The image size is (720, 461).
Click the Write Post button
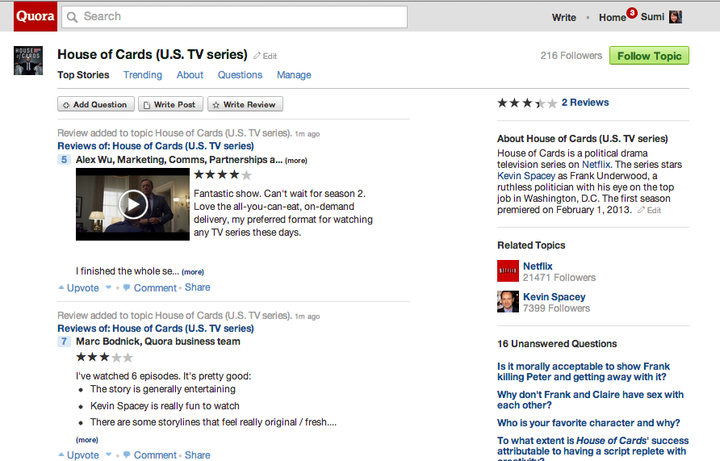(x=169, y=104)
